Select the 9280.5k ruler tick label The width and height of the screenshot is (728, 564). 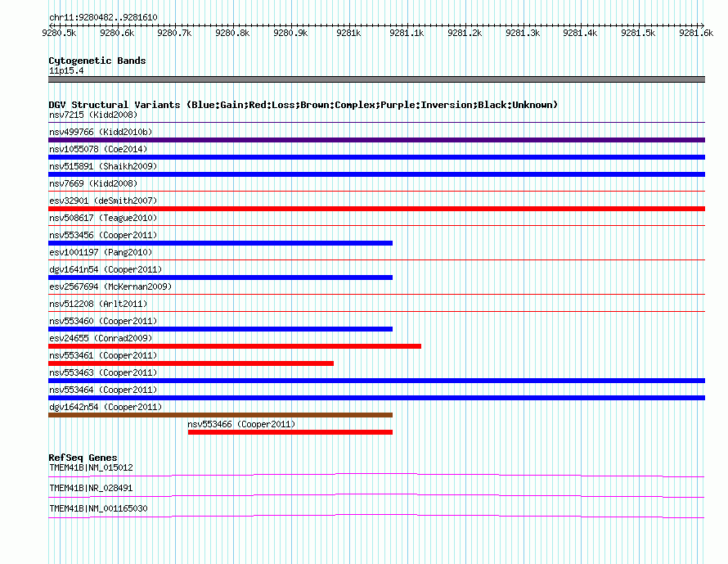pos(59,33)
